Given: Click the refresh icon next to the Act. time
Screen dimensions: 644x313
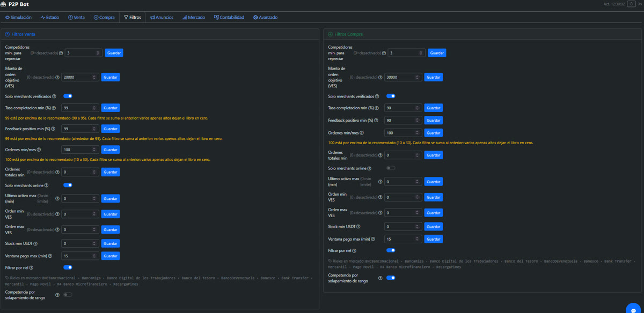Looking at the screenshot, I should click(x=631, y=4).
